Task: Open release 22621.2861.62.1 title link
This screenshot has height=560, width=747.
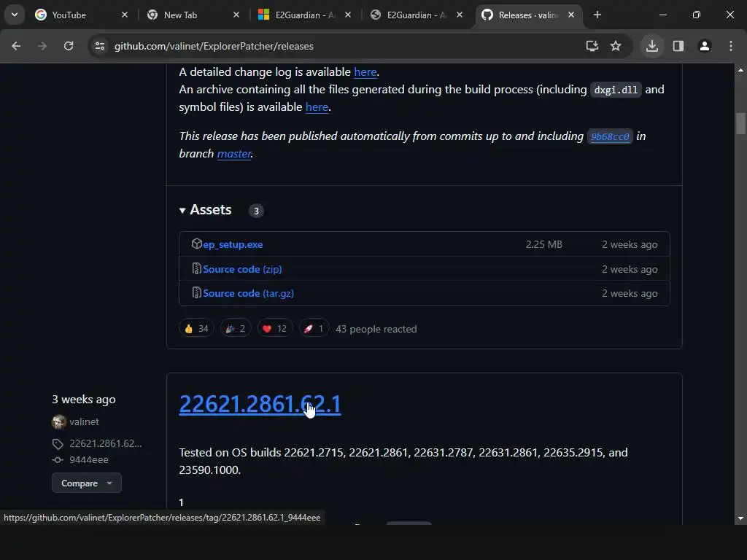Action: [x=260, y=404]
